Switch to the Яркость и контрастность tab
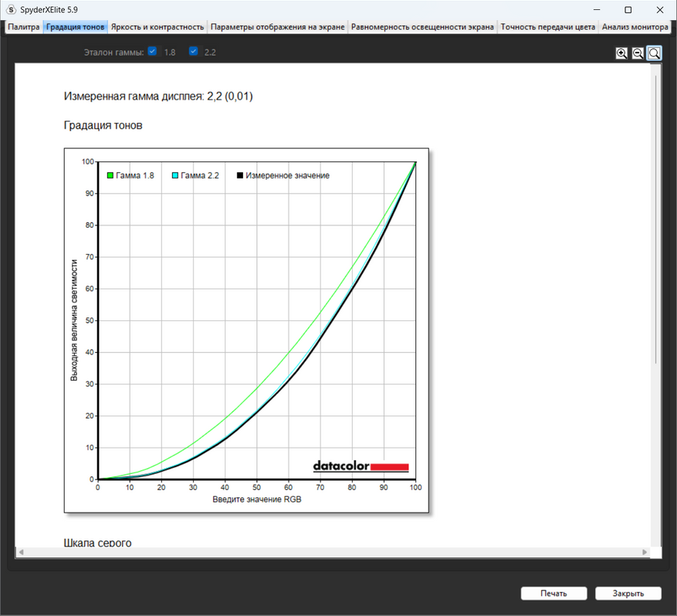The height and width of the screenshot is (616, 677). (157, 27)
